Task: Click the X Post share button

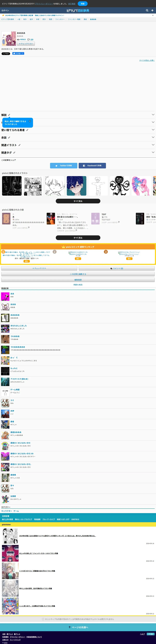Action: [6, 54]
